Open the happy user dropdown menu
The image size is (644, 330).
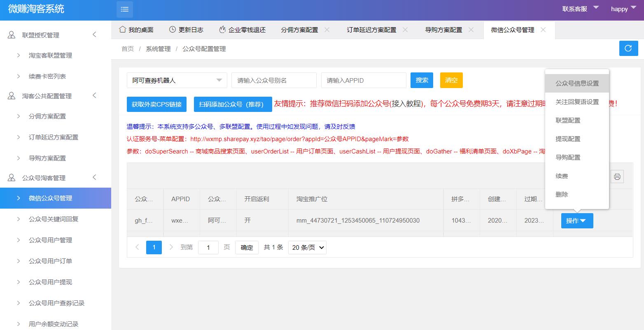[625, 9]
